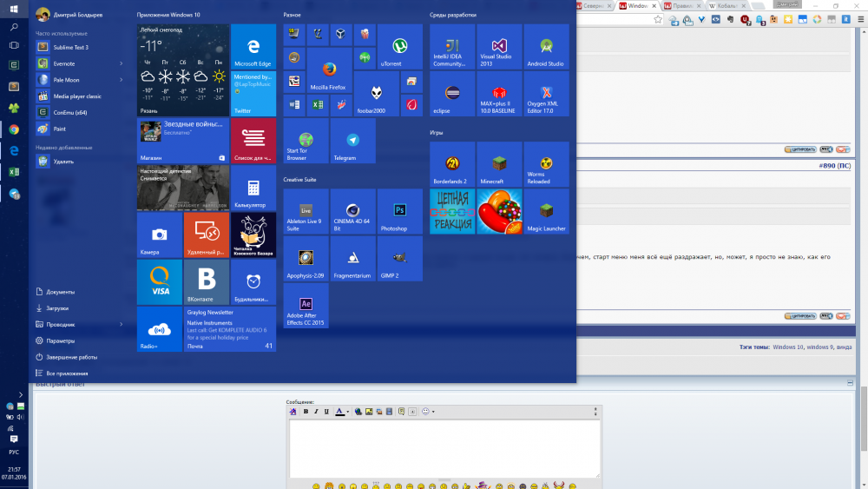Viewport: 868px width, 489px height.
Task: Open the Radio+ tile
Action: pos(160,329)
